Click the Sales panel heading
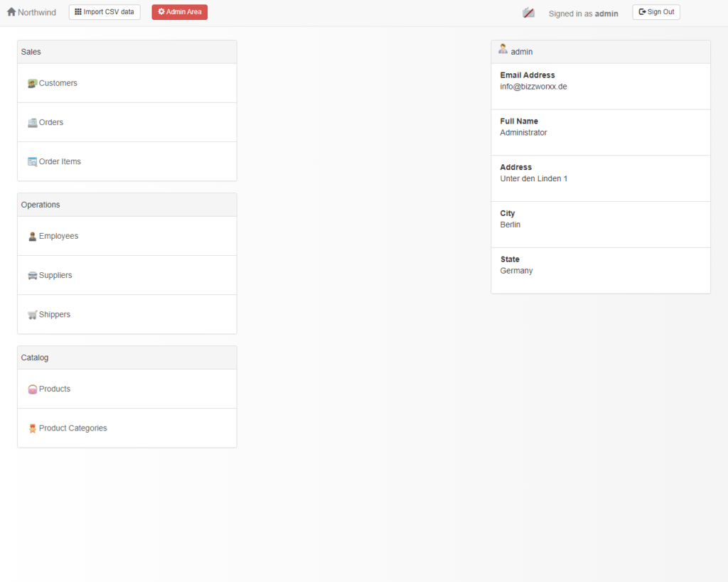This screenshot has width=728, height=582. [x=31, y=52]
